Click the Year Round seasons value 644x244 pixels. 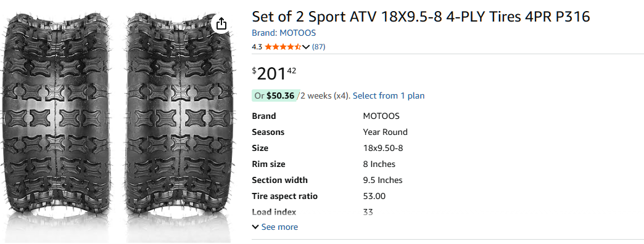coord(386,132)
